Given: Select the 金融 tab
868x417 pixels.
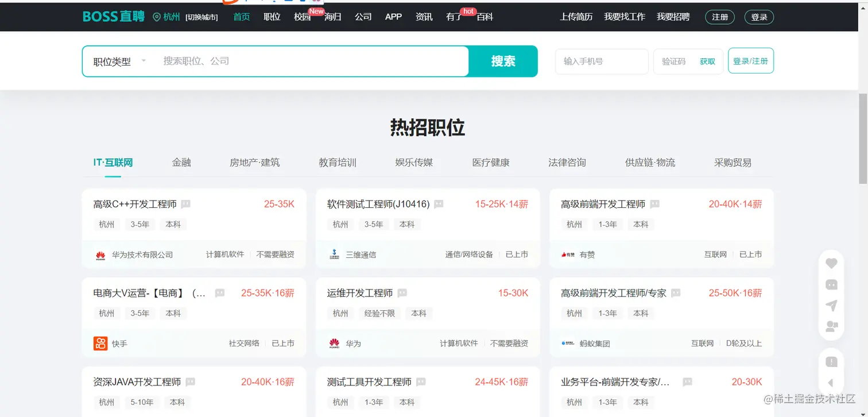Looking at the screenshot, I should click(181, 163).
